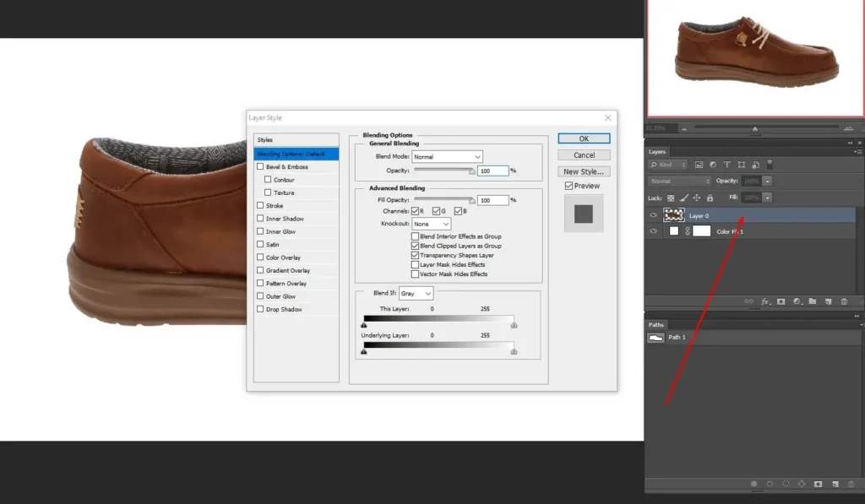This screenshot has height=504, width=865.
Task: Filter layers by type using T icon
Action: click(726, 164)
